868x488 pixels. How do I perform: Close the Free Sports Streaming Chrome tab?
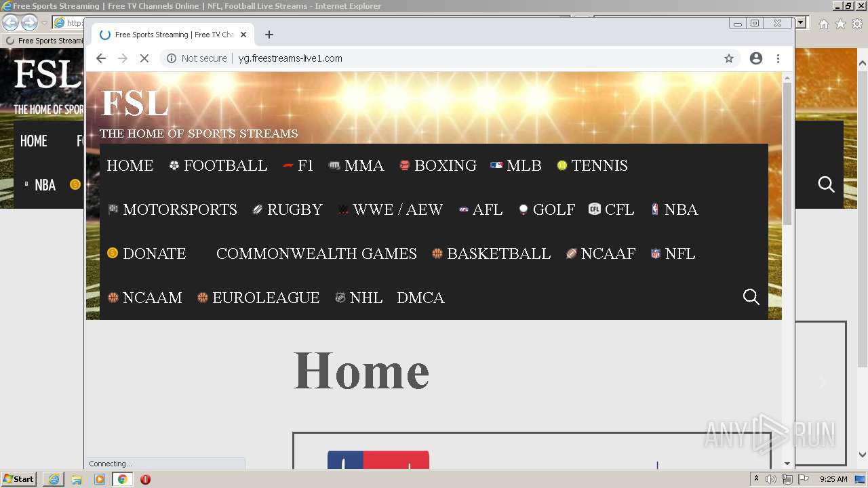[x=243, y=35]
